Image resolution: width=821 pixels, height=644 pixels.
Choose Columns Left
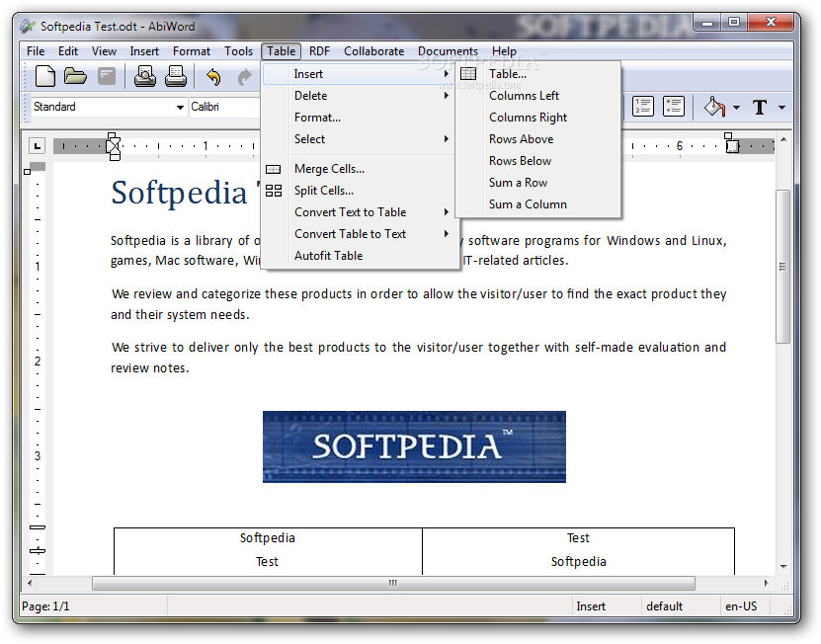pos(538,96)
